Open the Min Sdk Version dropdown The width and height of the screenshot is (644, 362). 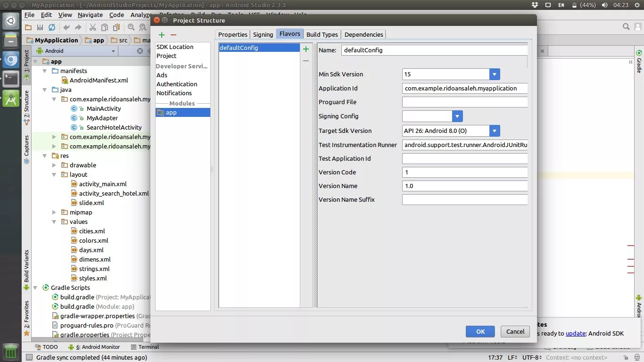click(x=494, y=74)
